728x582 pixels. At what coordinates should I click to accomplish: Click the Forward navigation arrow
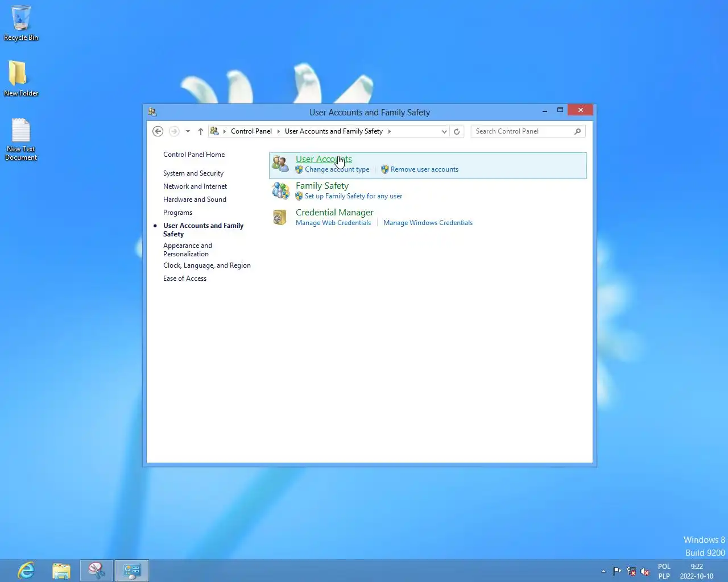tap(174, 131)
